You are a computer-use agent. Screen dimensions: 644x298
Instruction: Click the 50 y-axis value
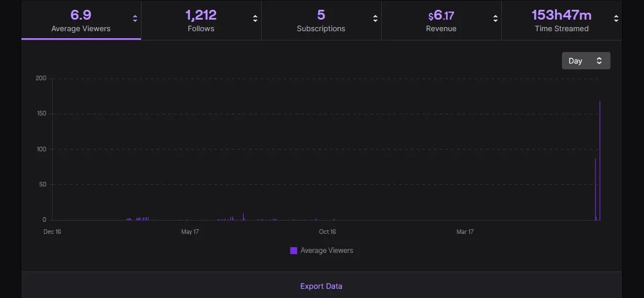tap(43, 184)
